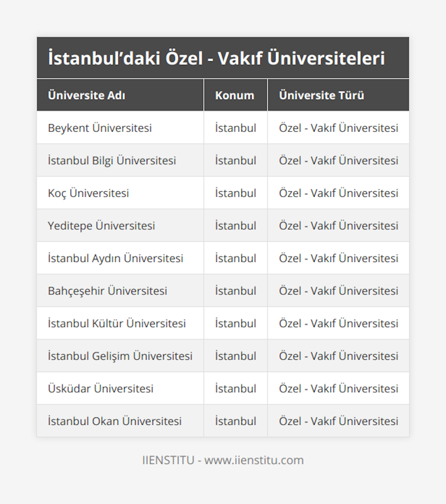Click the Konum cell for Bahçeşehir Üniversitesi
This screenshot has height=504, width=446.
pyautogui.click(x=236, y=291)
